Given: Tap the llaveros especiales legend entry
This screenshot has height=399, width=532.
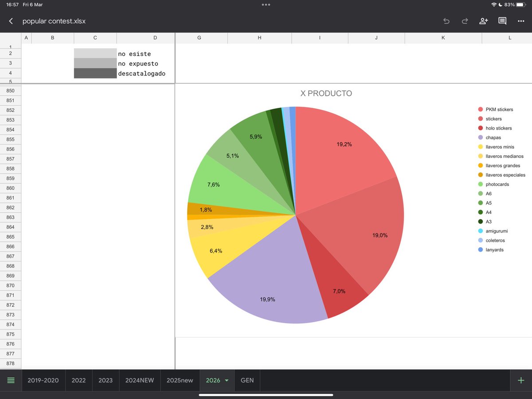Looking at the screenshot, I should point(501,175).
